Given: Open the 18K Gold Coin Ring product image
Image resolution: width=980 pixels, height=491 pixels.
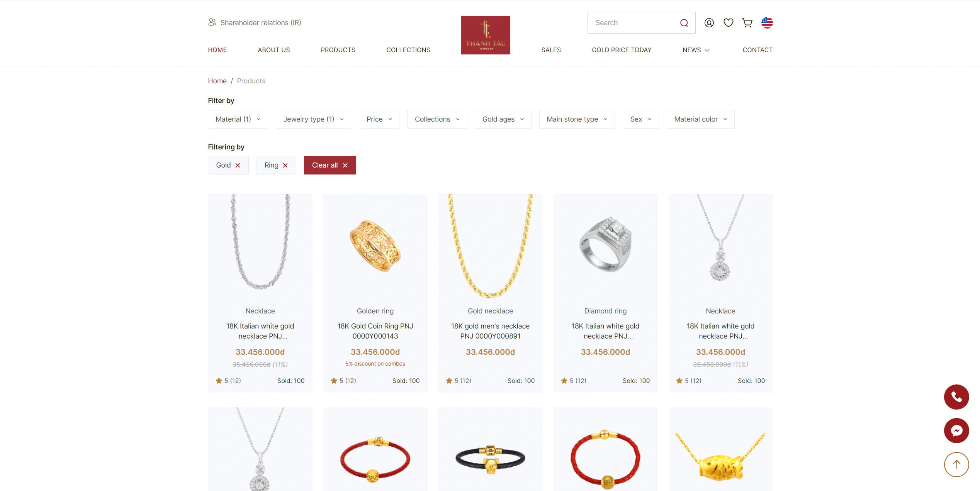Looking at the screenshot, I should [x=375, y=246].
